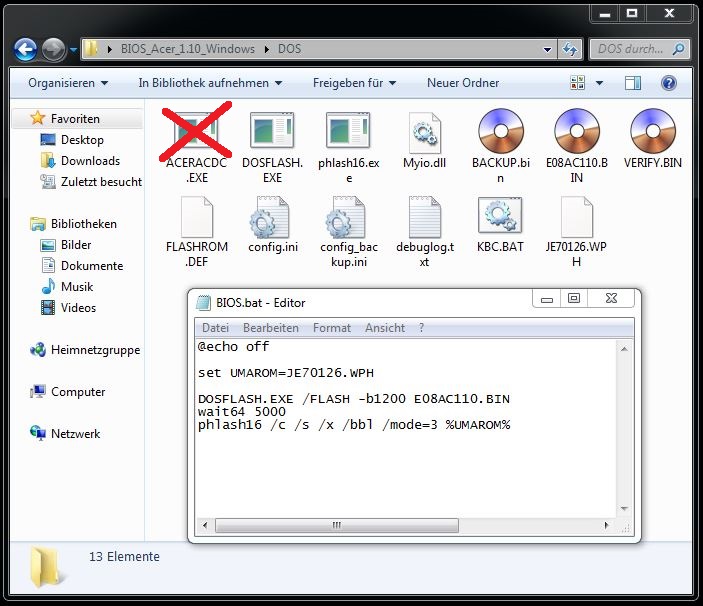The width and height of the screenshot is (703, 606).
Task: Click horizontal scrollbar thumb in Editor
Action: coord(337,525)
